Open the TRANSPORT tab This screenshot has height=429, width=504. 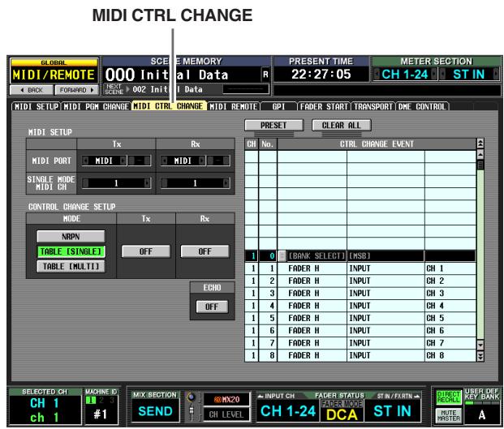[x=373, y=106]
